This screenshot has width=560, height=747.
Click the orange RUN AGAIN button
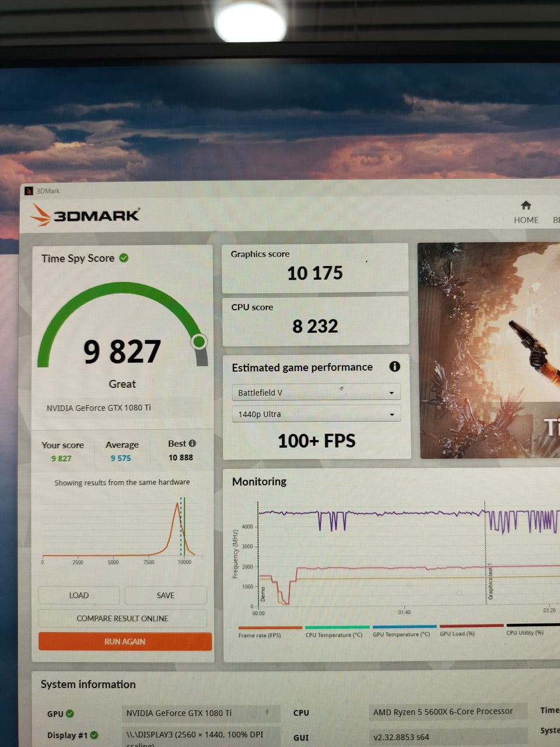125,641
